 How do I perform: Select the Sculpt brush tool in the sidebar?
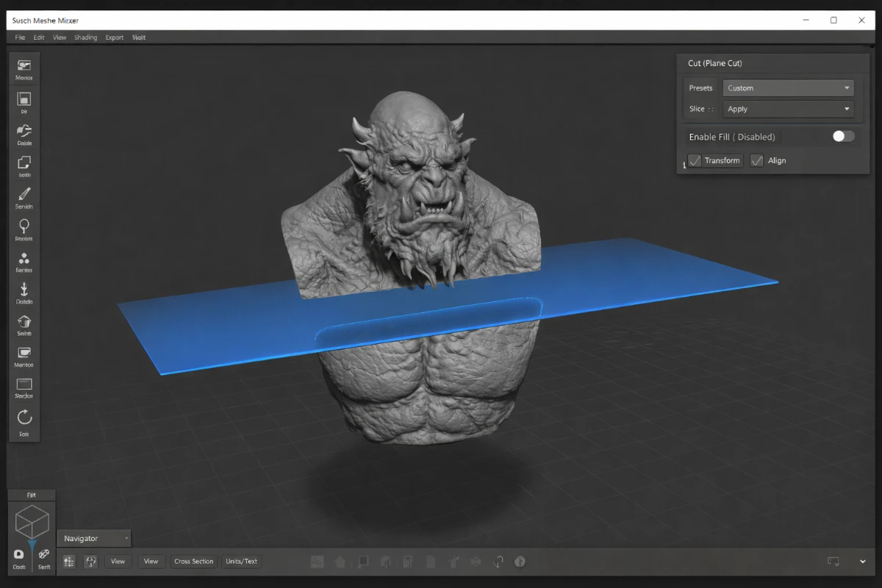click(24, 195)
